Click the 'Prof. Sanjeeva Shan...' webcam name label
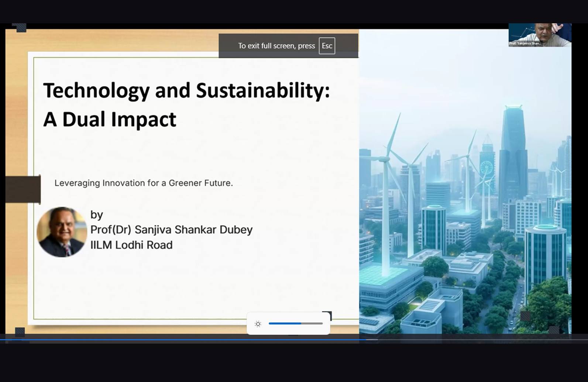588x382 pixels. [x=525, y=44]
